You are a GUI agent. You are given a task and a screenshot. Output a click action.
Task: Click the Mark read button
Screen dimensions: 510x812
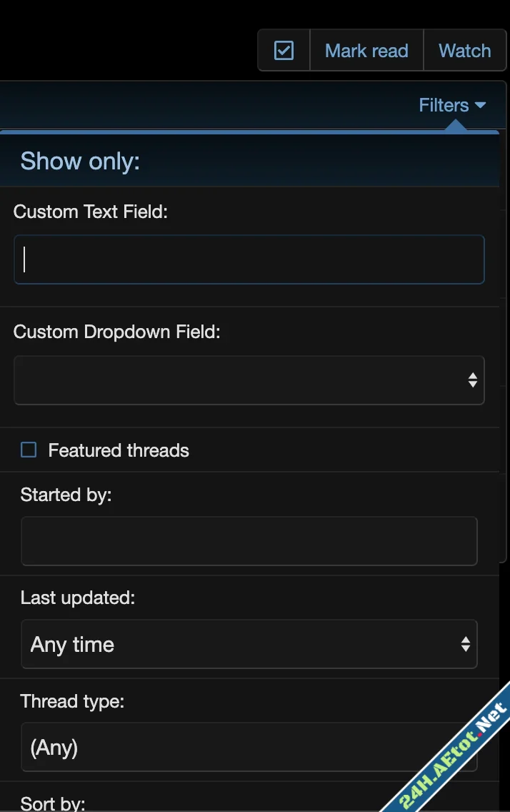366,50
